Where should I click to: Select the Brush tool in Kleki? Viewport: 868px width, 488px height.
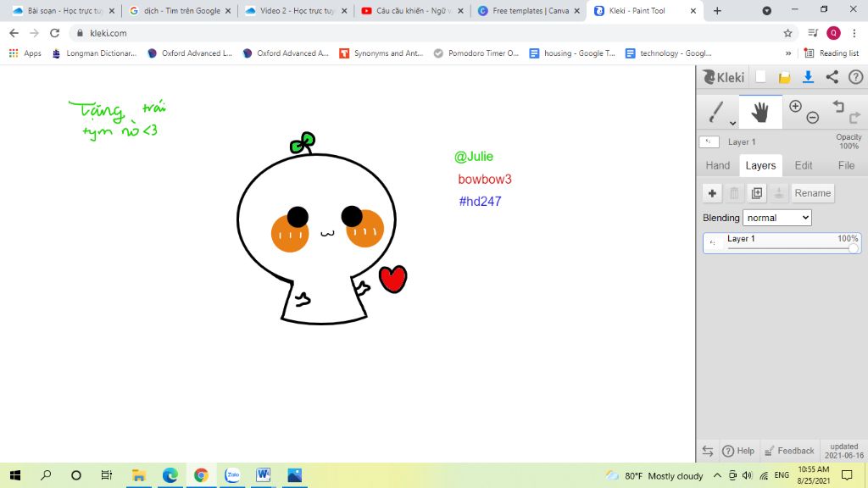(715, 112)
